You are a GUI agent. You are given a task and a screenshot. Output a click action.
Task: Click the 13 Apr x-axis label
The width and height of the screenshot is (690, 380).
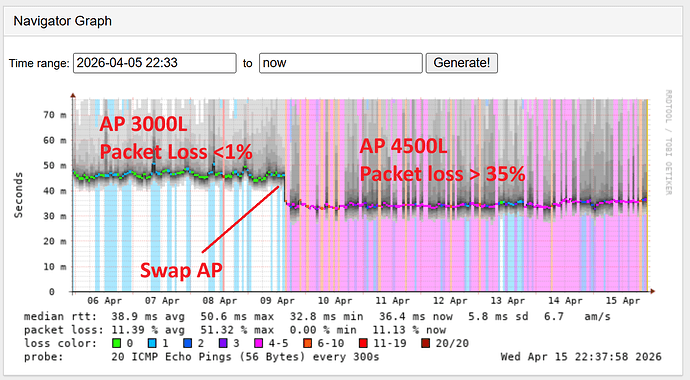(x=508, y=301)
